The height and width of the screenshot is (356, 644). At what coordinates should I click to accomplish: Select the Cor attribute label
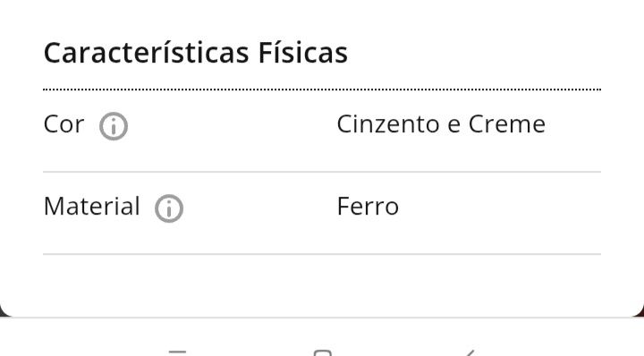tap(64, 124)
